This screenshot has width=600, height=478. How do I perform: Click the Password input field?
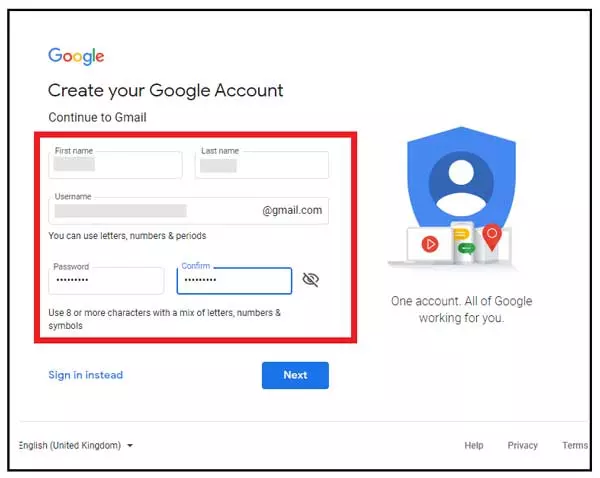pos(106,281)
